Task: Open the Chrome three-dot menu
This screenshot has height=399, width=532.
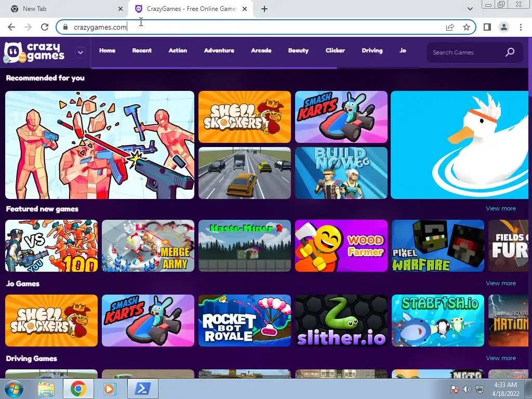Action: 521,27
